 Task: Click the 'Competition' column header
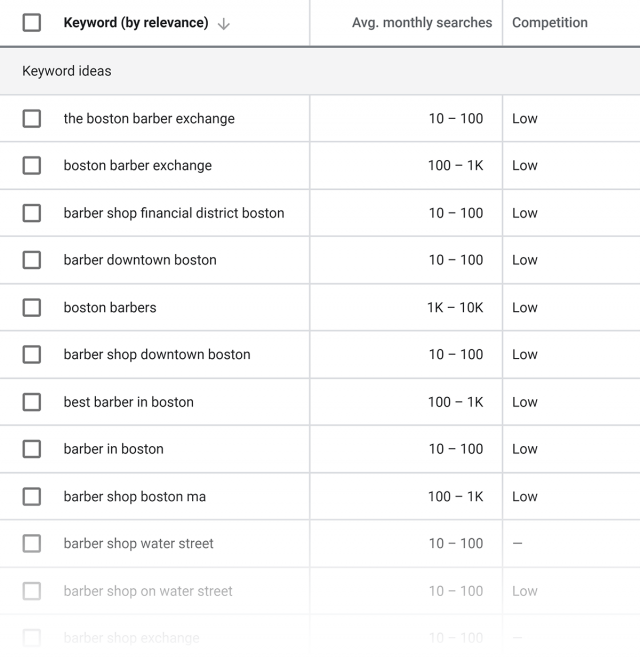click(x=550, y=23)
